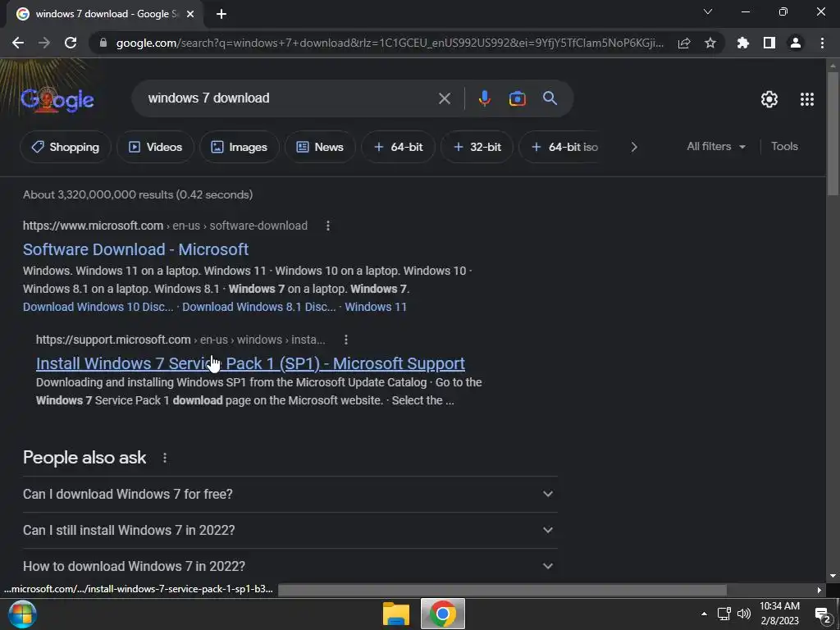Close the windows 7 download tab
The width and height of the screenshot is (840, 630).
tap(190, 15)
